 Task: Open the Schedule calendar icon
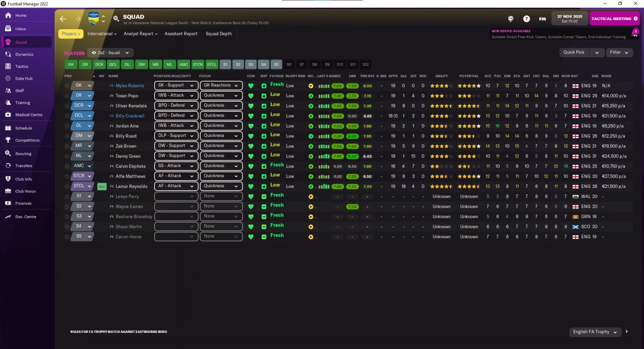pyautogui.click(x=8, y=128)
